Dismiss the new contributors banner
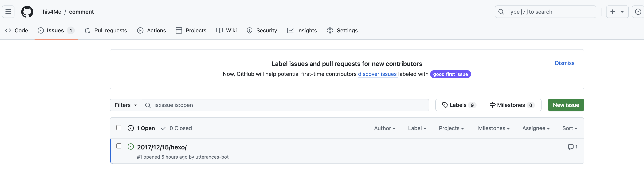 tap(565, 63)
